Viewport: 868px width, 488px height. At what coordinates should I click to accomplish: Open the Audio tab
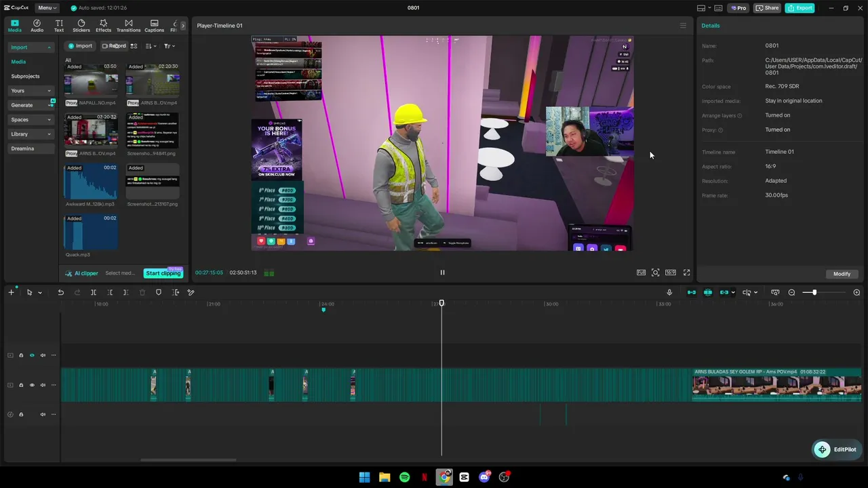[37, 26]
